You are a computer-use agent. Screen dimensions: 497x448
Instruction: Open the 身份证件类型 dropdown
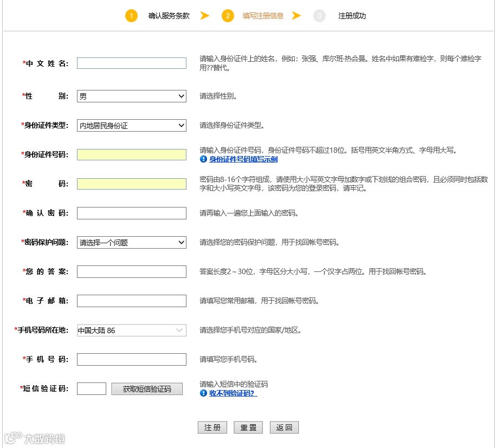pos(132,126)
